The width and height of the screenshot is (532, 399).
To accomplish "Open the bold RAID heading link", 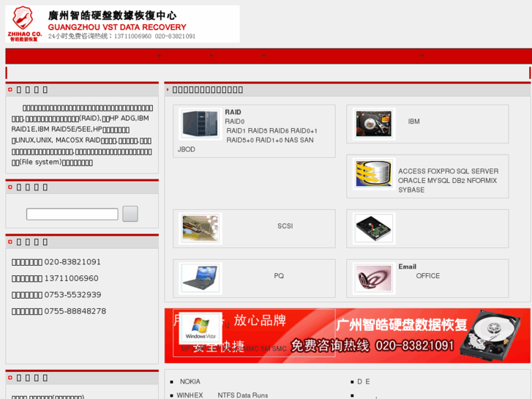I will (x=233, y=112).
